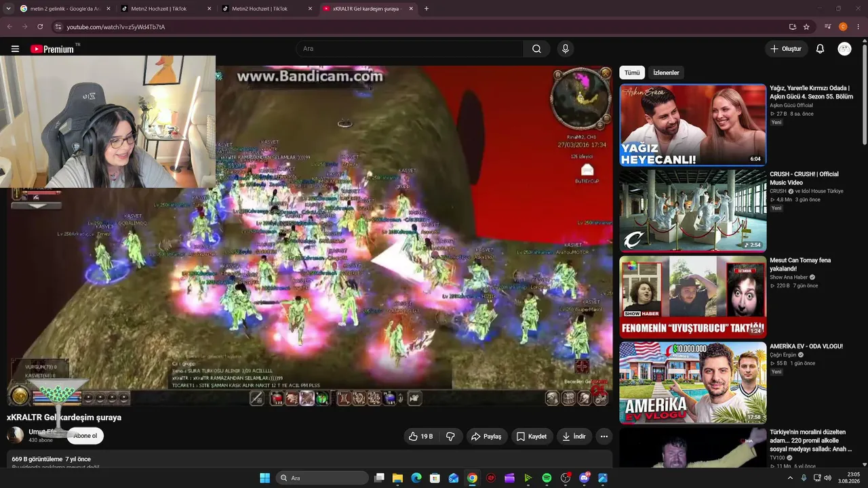
Task: Click the İndir download button
Action: [574, 436]
